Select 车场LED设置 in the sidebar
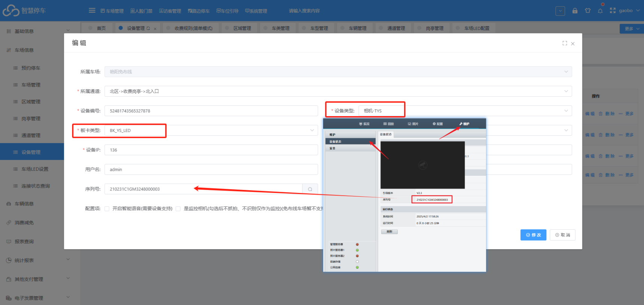 [35, 169]
